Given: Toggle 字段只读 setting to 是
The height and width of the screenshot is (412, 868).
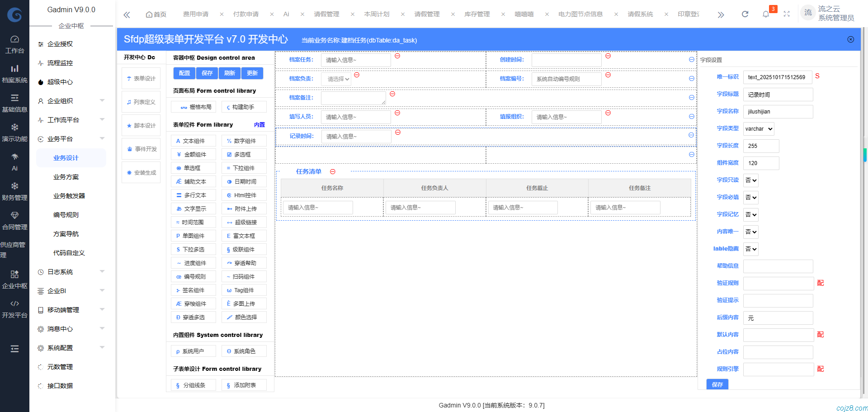Looking at the screenshot, I should [750, 180].
